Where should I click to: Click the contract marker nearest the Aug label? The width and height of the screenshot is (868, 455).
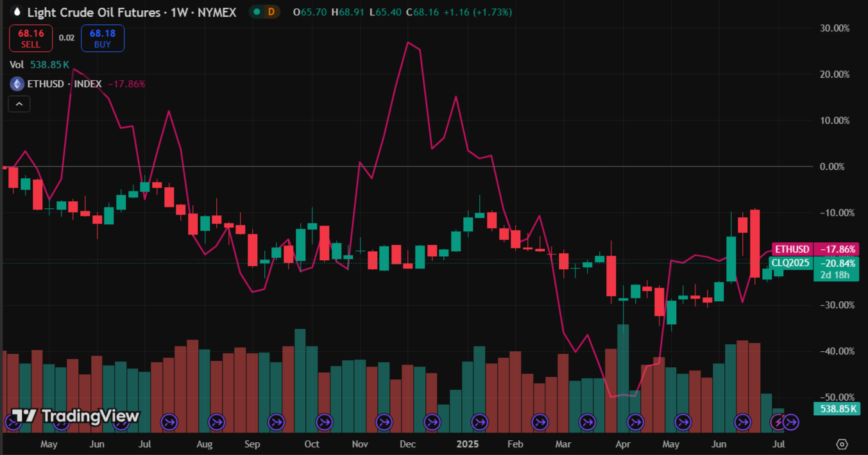click(x=217, y=422)
